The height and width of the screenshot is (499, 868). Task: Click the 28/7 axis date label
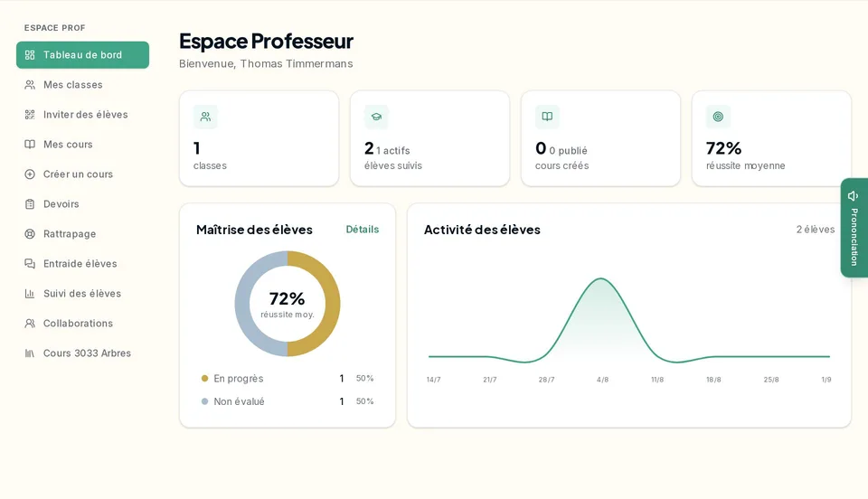click(x=546, y=380)
